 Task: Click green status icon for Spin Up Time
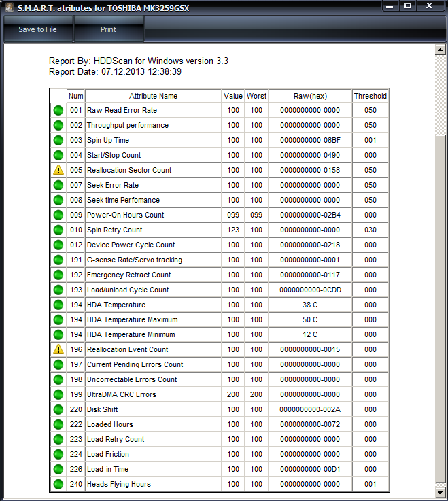(x=58, y=140)
